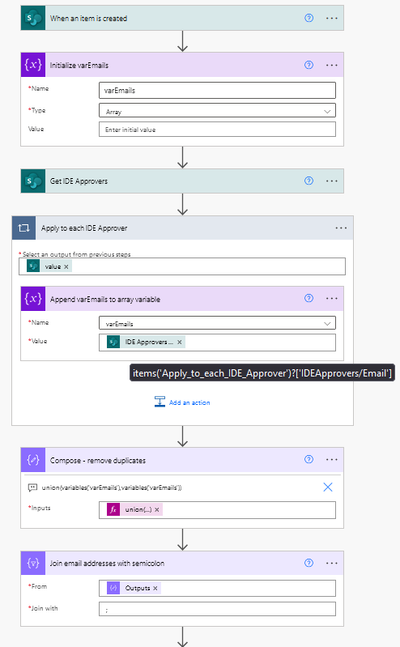
Task: Click the Enter initial value field
Action: [x=217, y=130]
